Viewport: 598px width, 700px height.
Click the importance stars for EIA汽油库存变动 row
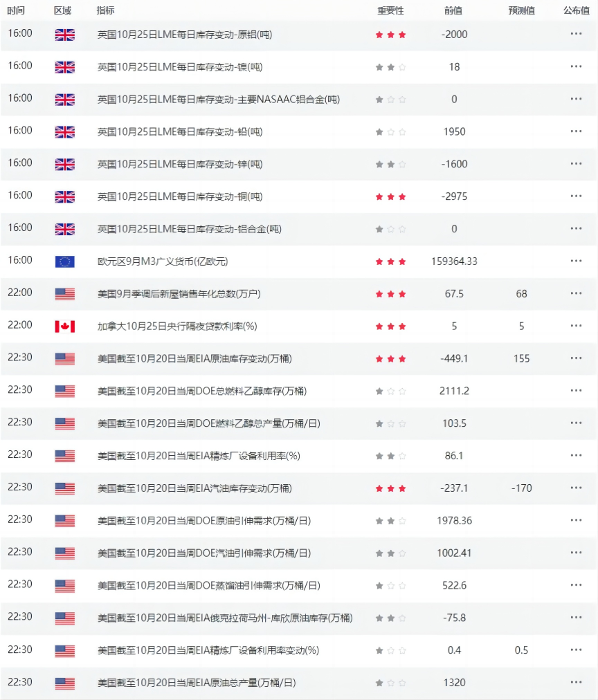tap(390, 488)
